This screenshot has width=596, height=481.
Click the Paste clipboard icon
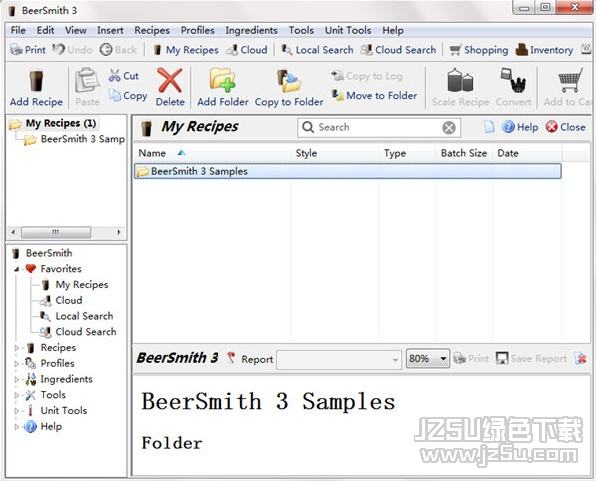(87, 81)
